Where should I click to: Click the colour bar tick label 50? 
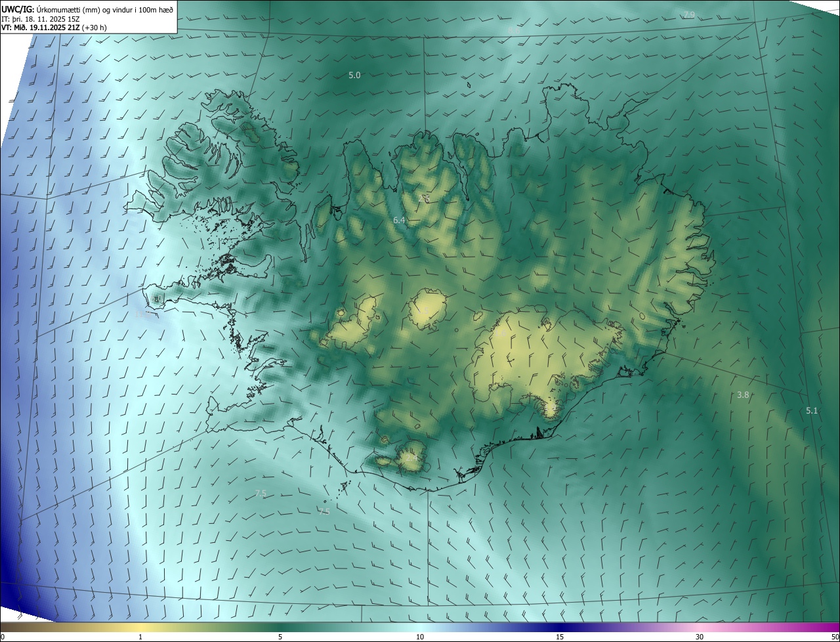pos(835,637)
